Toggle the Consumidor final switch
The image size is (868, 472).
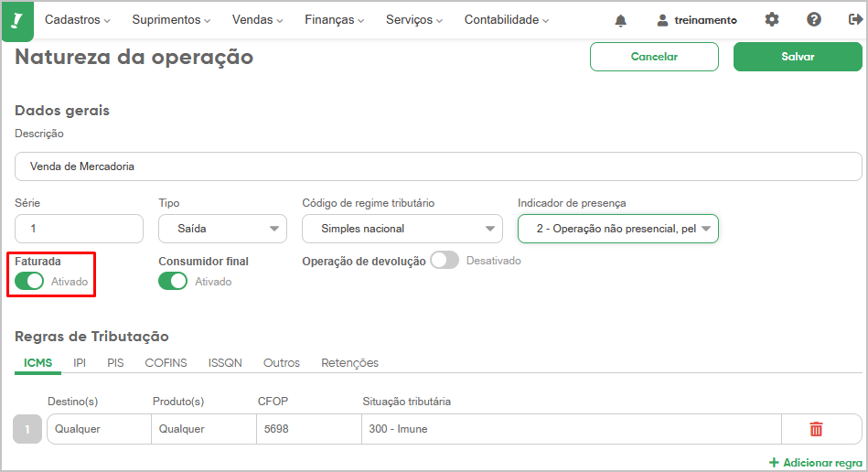pos(173,281)
